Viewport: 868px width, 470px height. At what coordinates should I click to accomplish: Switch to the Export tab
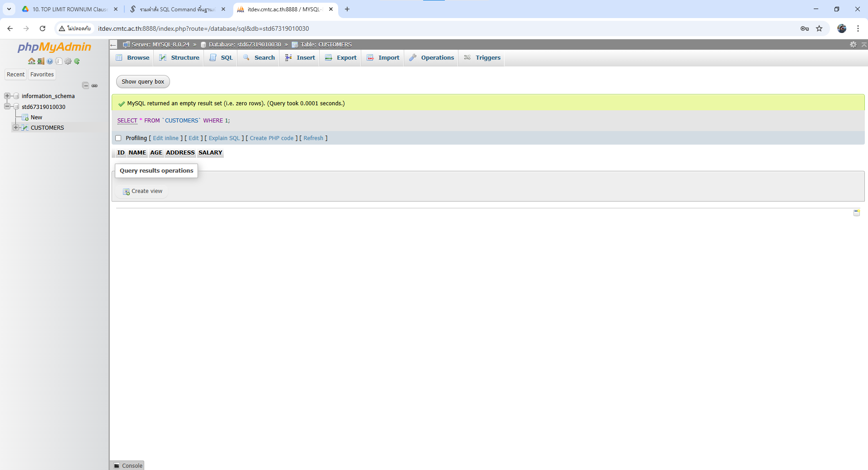pos(341,58)
